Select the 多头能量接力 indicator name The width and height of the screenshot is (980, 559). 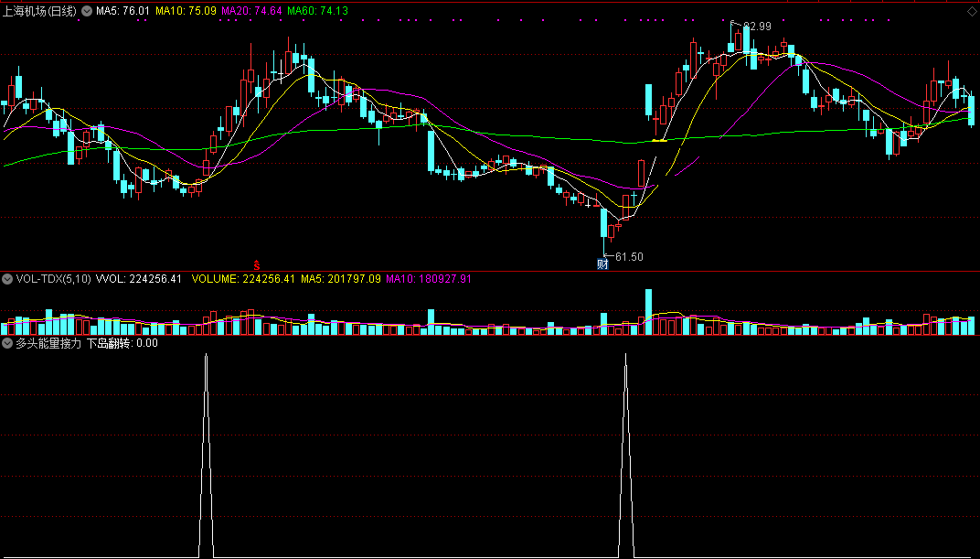click(48, 343)
